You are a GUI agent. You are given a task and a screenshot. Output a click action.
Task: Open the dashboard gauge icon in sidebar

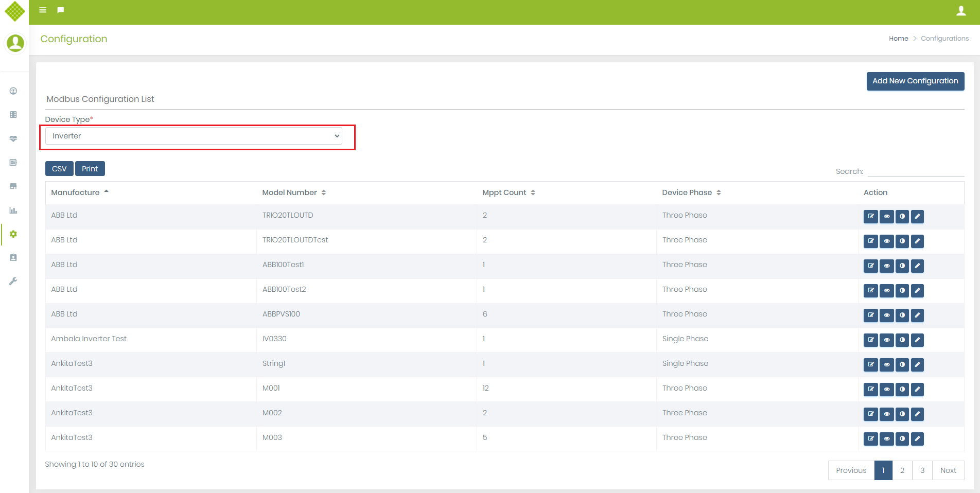coord(13,91)
